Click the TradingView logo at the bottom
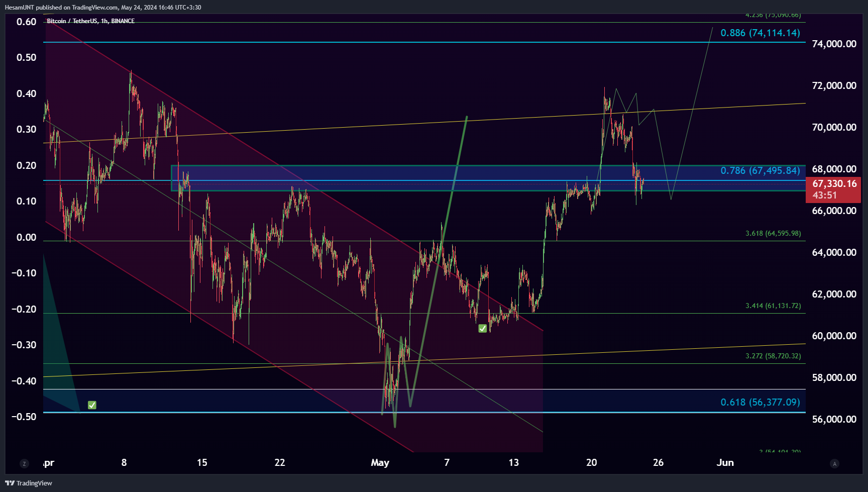Viewport: 868px width, 492px height. 29,483
